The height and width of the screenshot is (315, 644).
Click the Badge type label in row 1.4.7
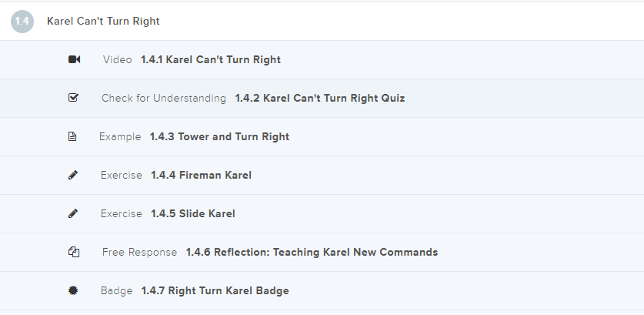(116, 291)
